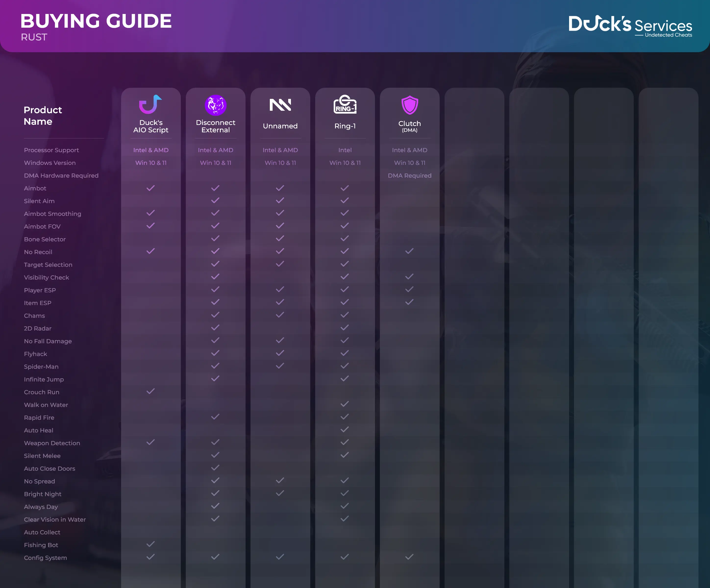Click the Config System row label

click(45, 558)
